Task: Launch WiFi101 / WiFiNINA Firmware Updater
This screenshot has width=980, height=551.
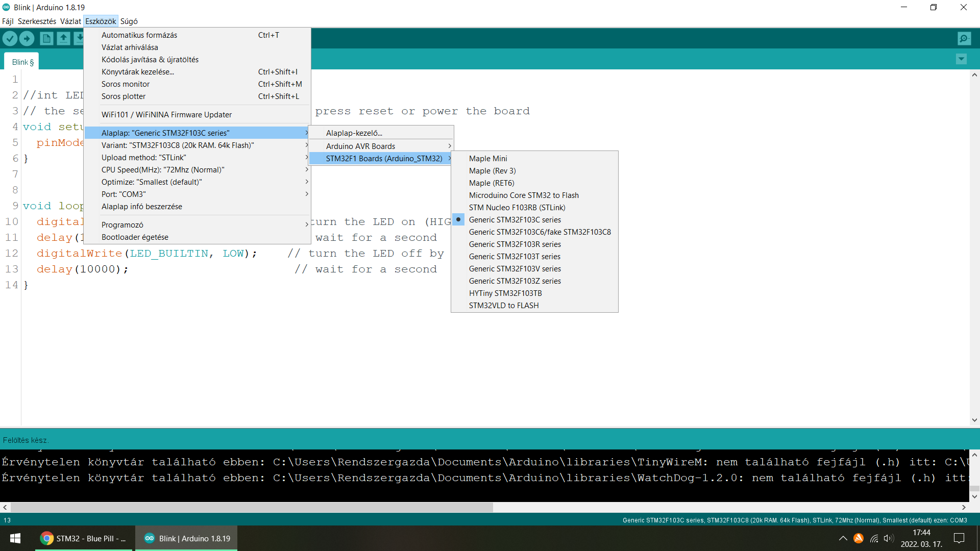Action: [197, 115]
